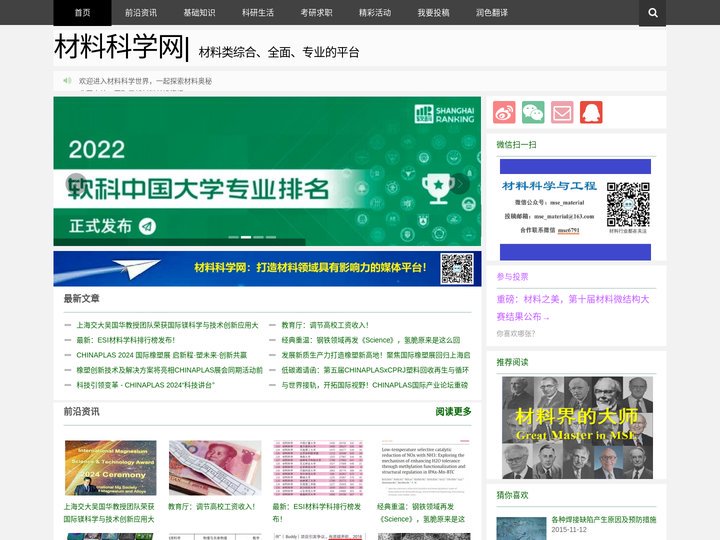Screen dimensions: 720x540
Task: Open article 教育厅：调节高校工资收入 in latest list
Action: point(325,325)
